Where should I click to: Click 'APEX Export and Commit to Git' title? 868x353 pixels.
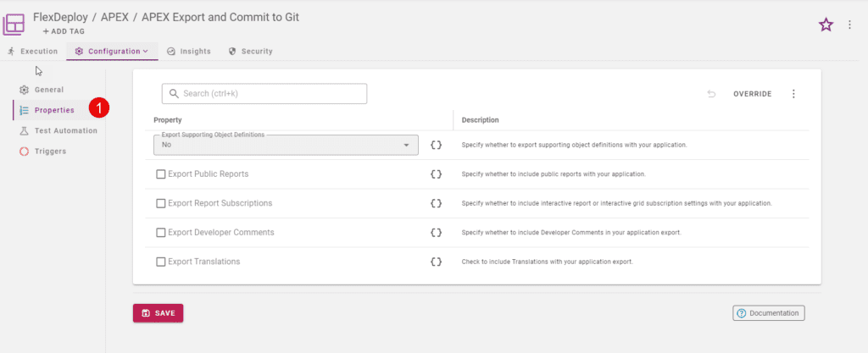tap(220, 17)
